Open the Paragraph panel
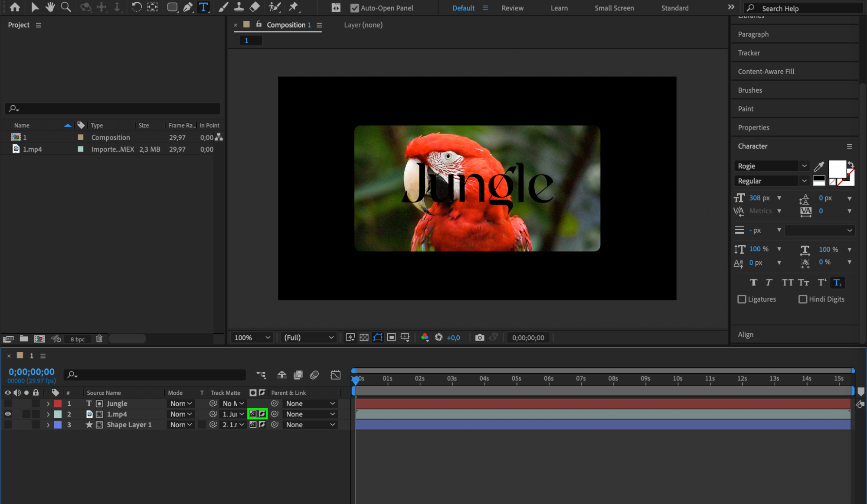Image resolution: width=867 pixels, height=504 pixels. pos(753,34)
